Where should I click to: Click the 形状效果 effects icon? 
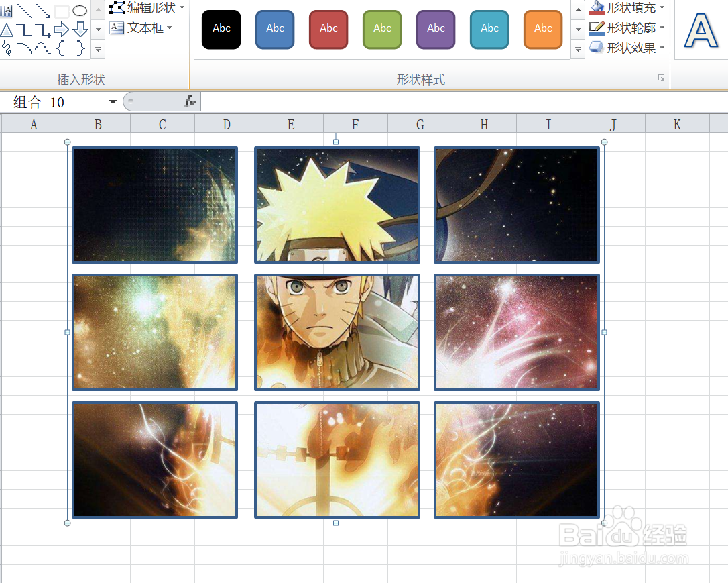[x=597, y=48]
